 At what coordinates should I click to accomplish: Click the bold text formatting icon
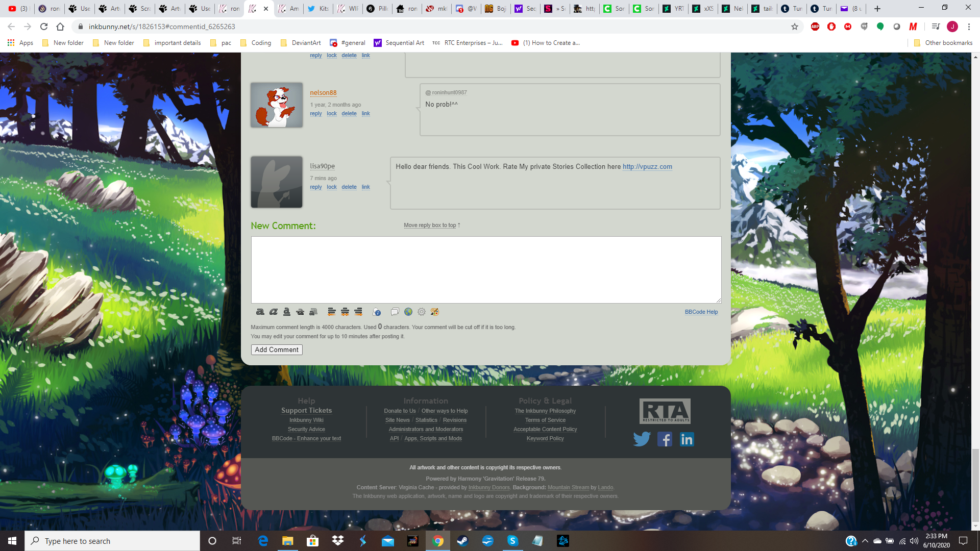click(260, 312)
